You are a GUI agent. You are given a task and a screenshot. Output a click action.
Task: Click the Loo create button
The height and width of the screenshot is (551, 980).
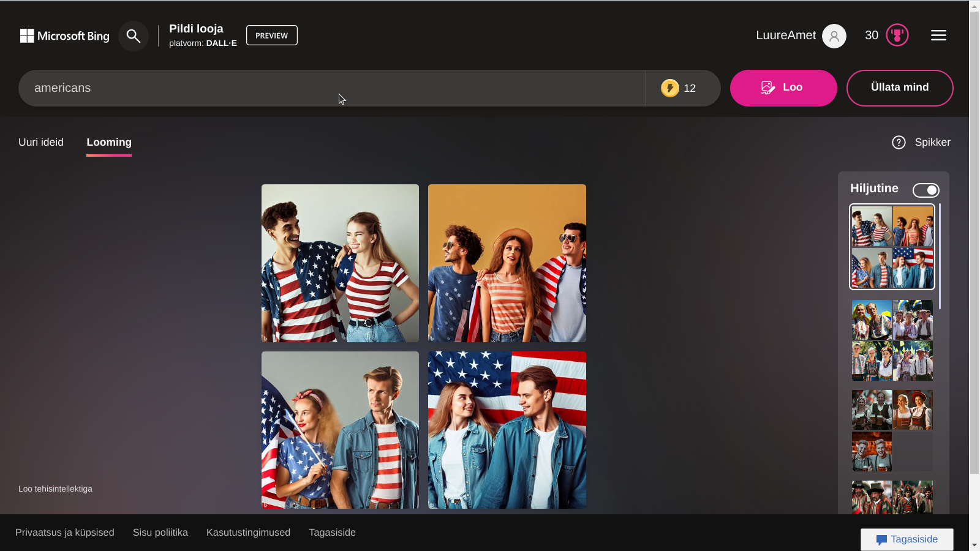coord(783,88)
